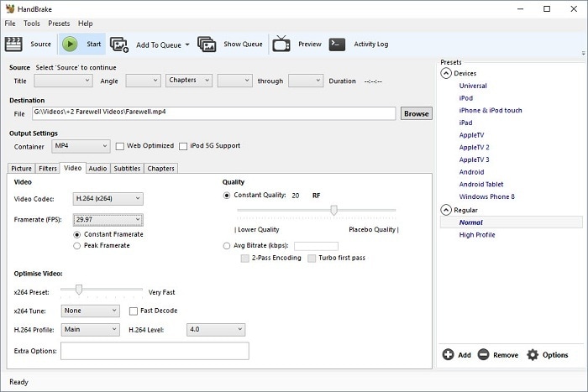
Task: Open the Tools menu
Action: coord(32,24)
